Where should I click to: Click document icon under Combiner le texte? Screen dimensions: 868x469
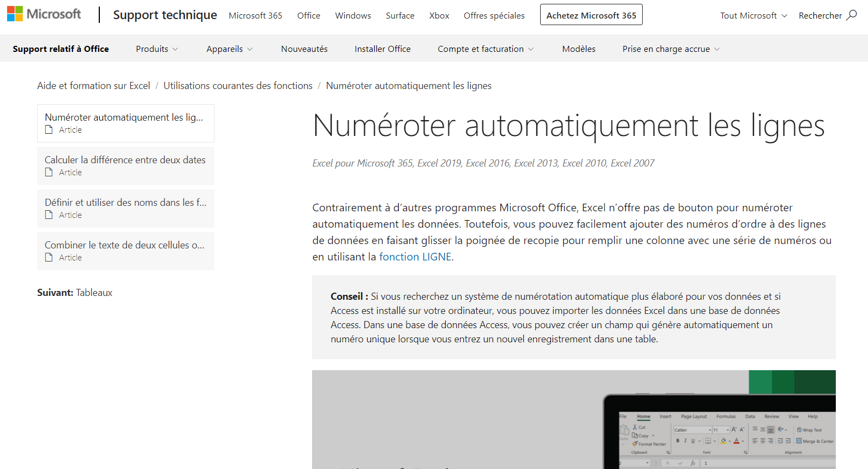pos(49,257)
